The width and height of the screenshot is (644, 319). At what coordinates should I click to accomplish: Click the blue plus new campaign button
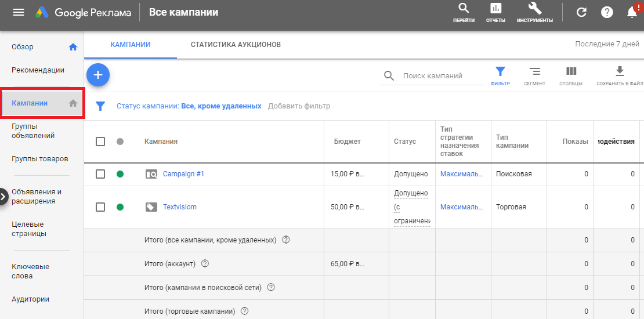(98, 75)
